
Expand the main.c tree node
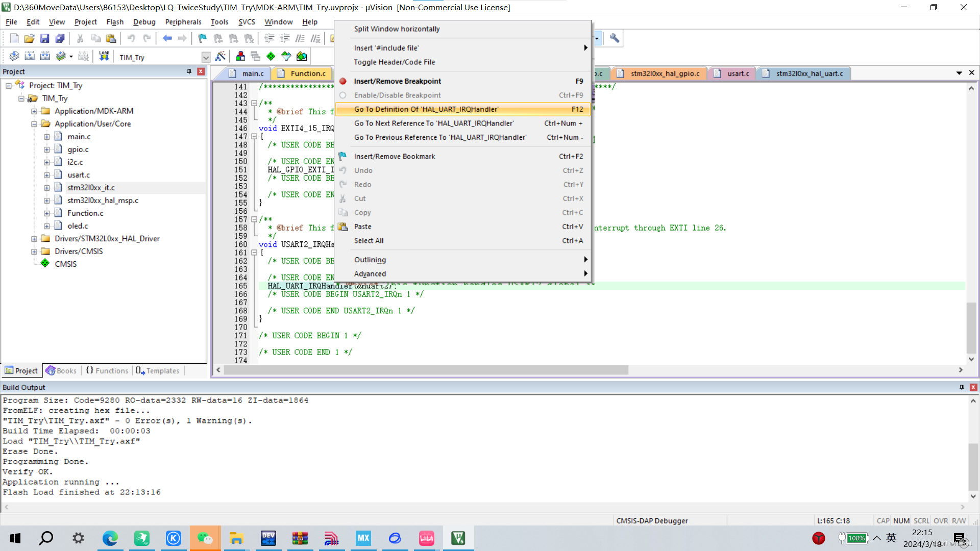click(x=47, y=137)
